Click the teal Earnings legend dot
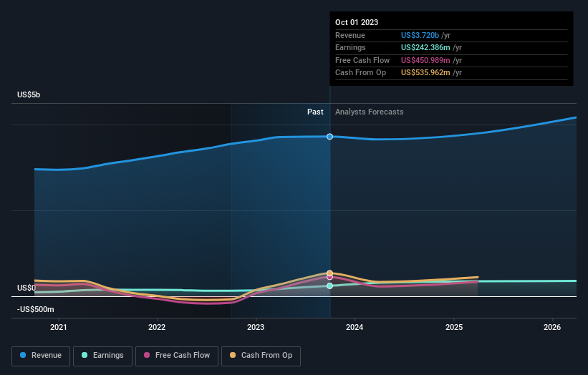 pos(85,355)
